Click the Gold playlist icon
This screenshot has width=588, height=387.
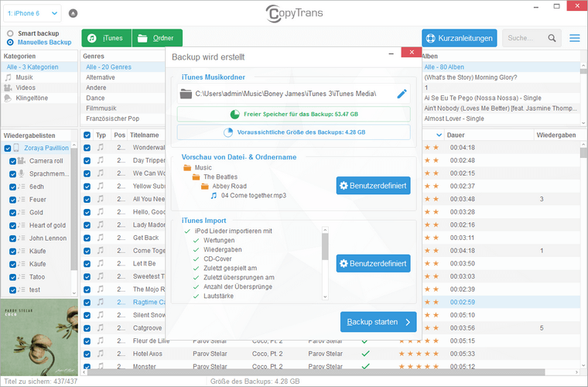(x=22, y=212)
